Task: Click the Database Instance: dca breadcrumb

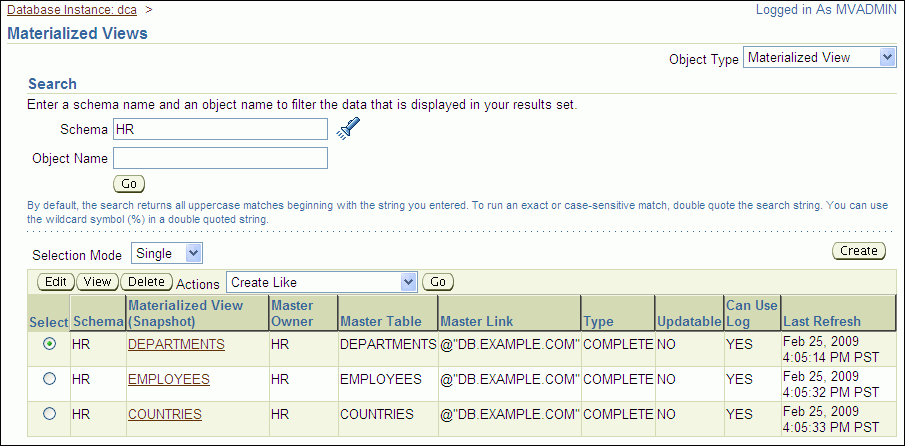Action: coord(71,9)
